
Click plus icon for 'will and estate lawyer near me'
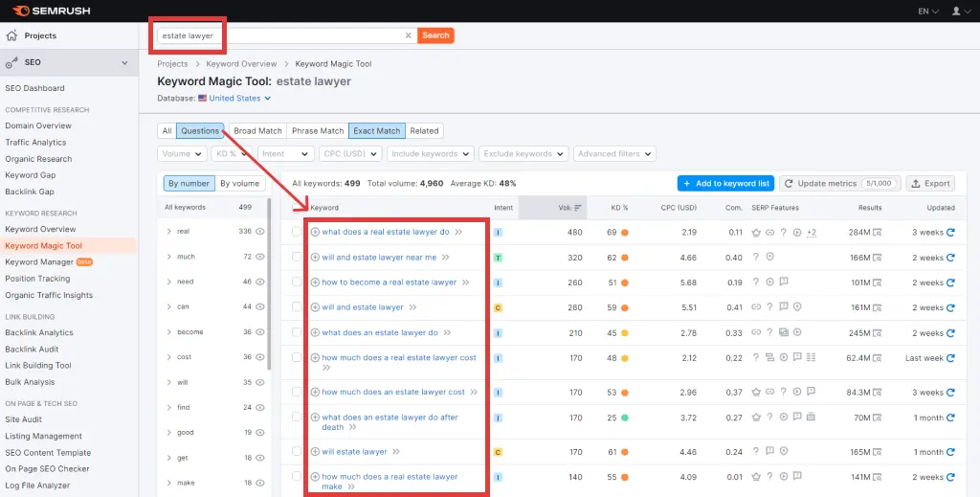[x=315, y=257]
